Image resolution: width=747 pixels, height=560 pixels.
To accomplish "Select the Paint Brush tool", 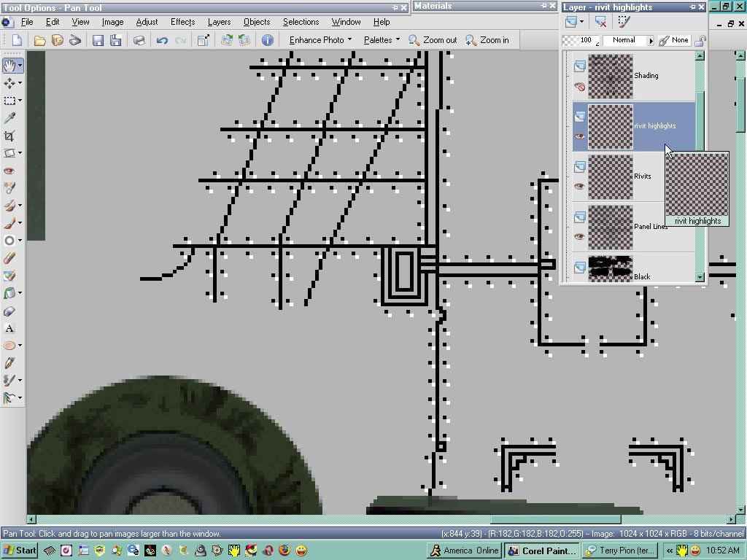I will [9, 223].
